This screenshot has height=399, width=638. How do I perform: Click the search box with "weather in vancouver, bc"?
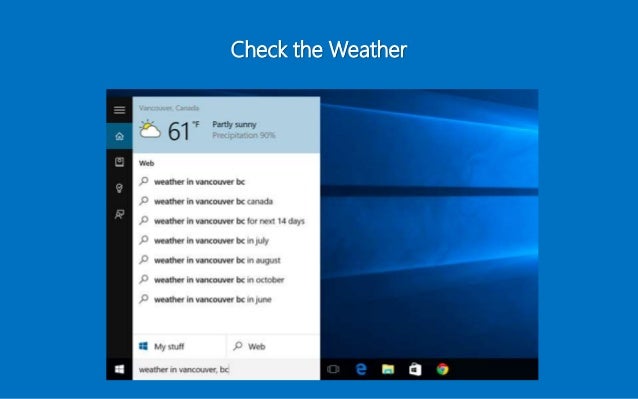click(226, 369)
